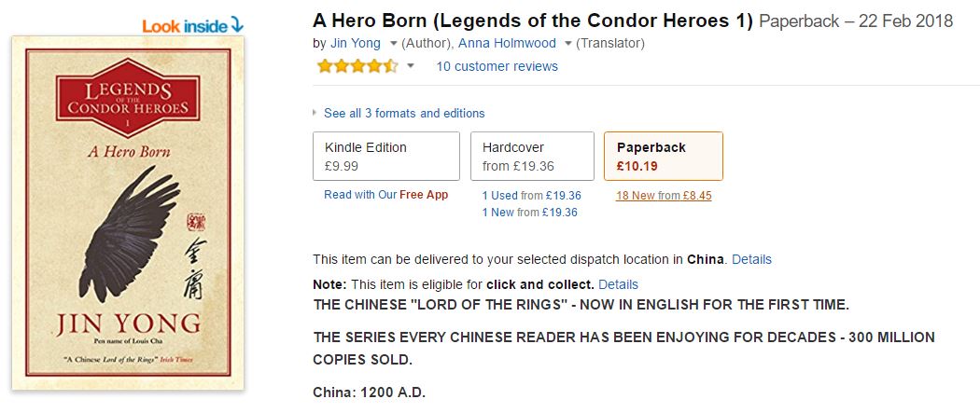980x413 pixels.
Task: Expand the Anna Holmwood translator dropdown arrow
Action: 567,44
